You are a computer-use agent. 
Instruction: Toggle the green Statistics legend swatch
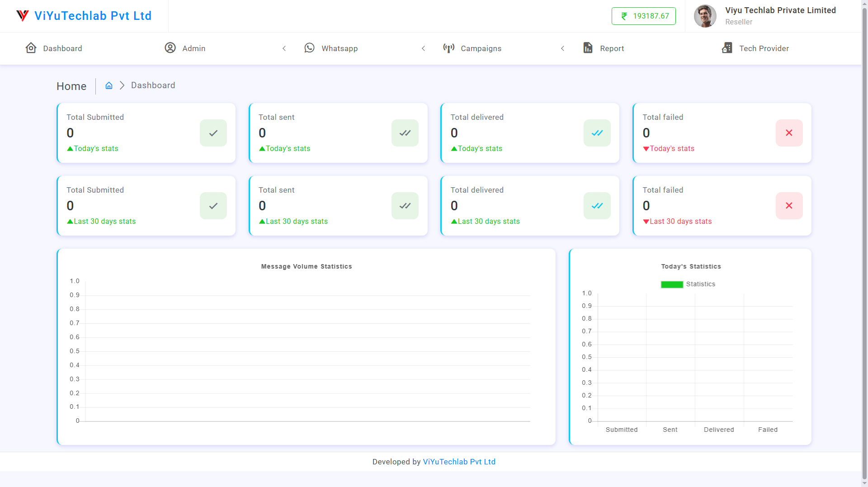click(x=672, y=284)
